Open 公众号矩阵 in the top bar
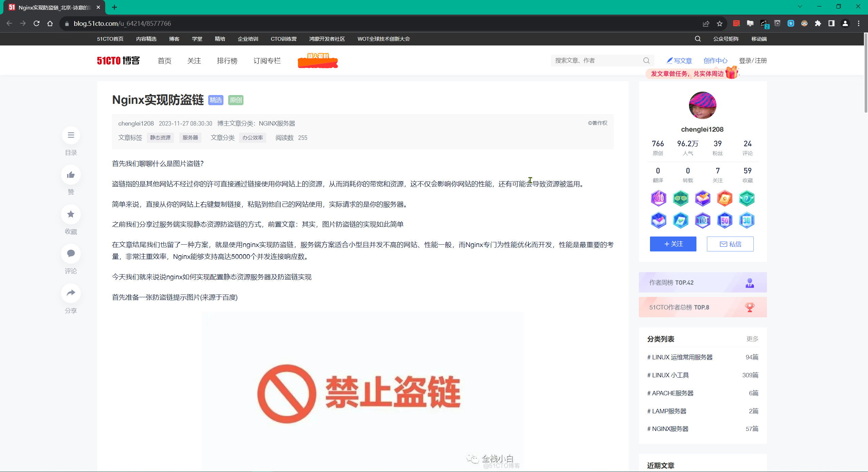 (726, 39)
